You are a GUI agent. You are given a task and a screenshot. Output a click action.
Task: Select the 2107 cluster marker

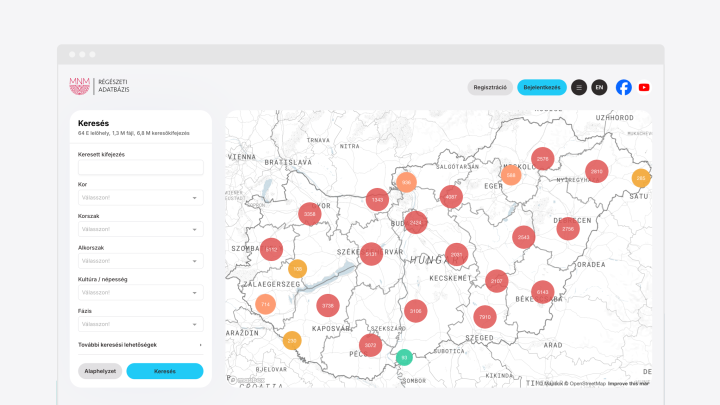point(496,281)
